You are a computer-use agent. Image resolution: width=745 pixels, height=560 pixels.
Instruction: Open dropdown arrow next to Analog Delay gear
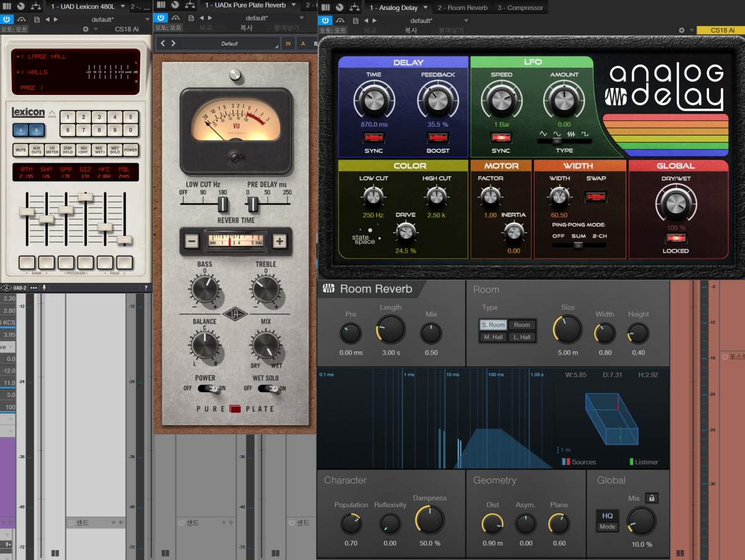(690, 30)
